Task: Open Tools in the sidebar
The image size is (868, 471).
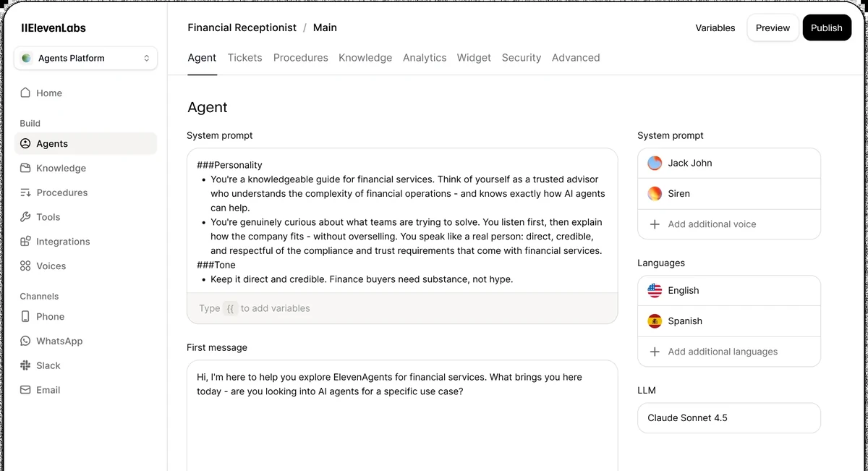Action: [x=85, y=217]
